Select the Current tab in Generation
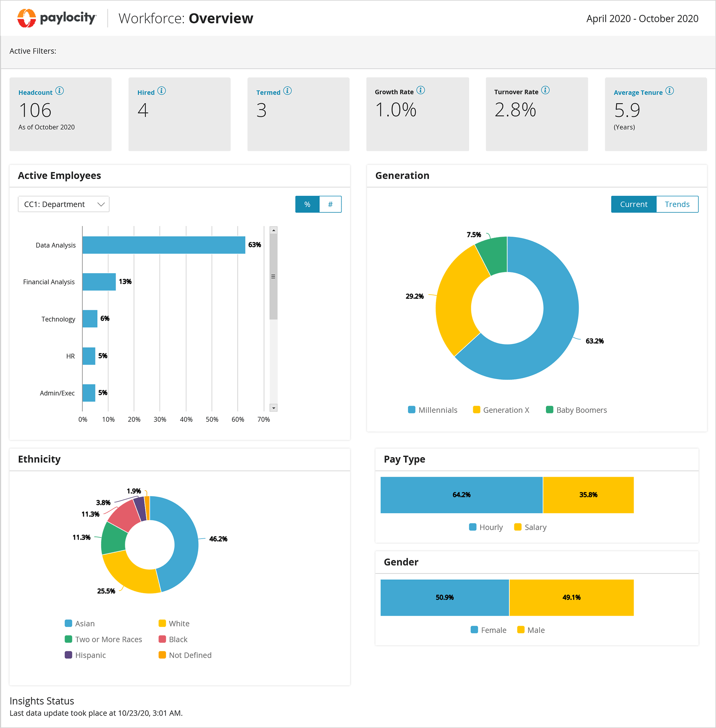This screenshot has height=728, width=716. tap(633, 204)
